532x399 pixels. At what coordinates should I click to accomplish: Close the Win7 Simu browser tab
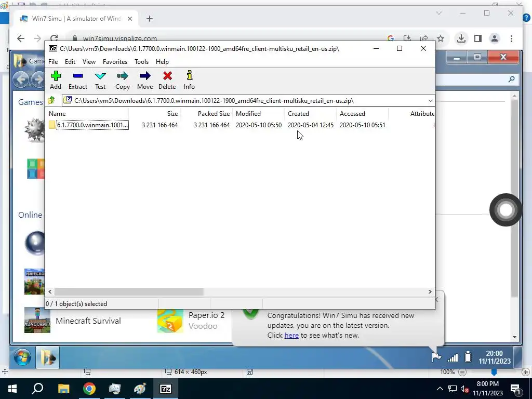[129, 19]
